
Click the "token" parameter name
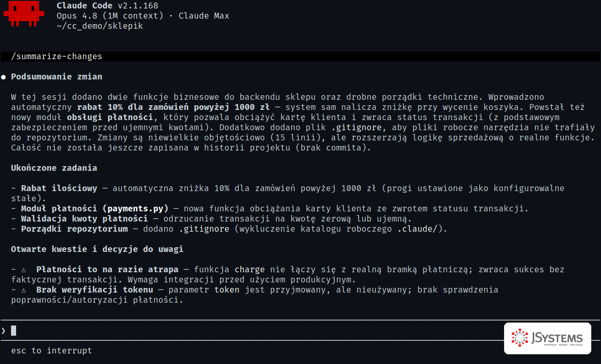click(x=227, y=290)
